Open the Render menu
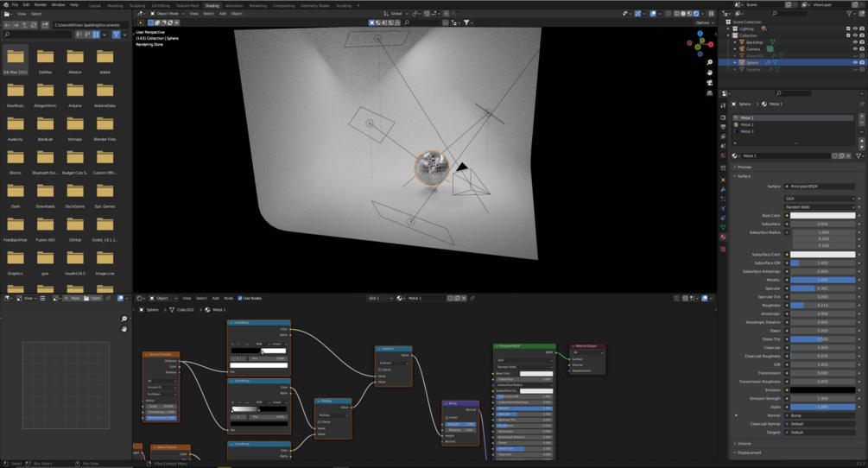 coord(41,4)
